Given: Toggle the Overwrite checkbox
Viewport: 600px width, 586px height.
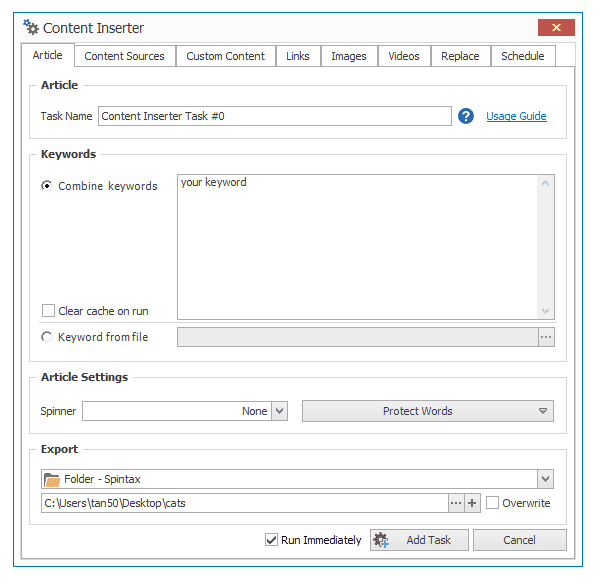Looking at the screenshot, I should [492, 503].
